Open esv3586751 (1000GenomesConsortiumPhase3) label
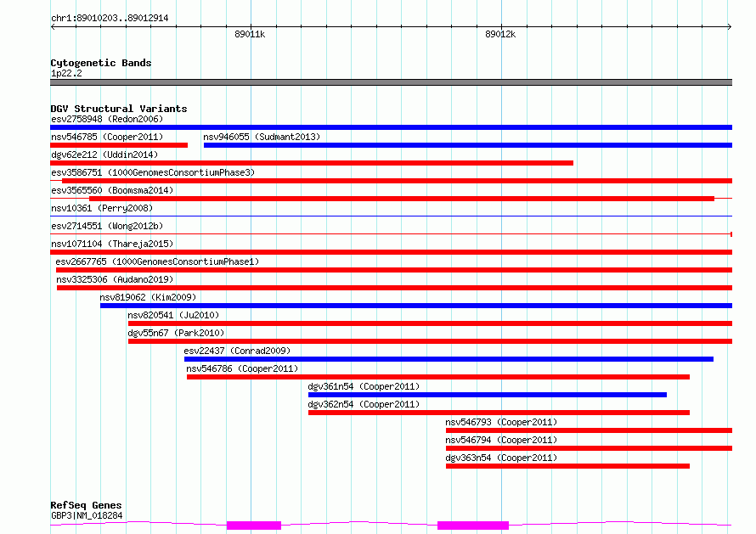The width and height of the screenshot is (756, 534). [153, 172]
